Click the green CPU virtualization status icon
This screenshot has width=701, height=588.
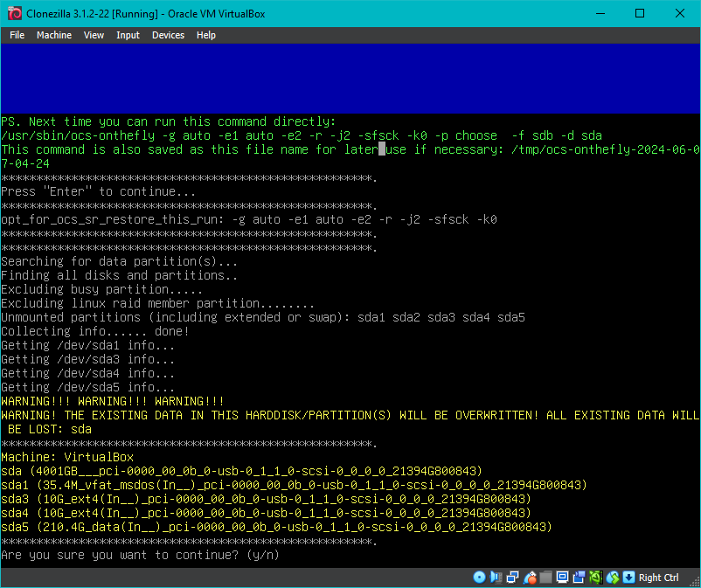(x=594, y=578)
